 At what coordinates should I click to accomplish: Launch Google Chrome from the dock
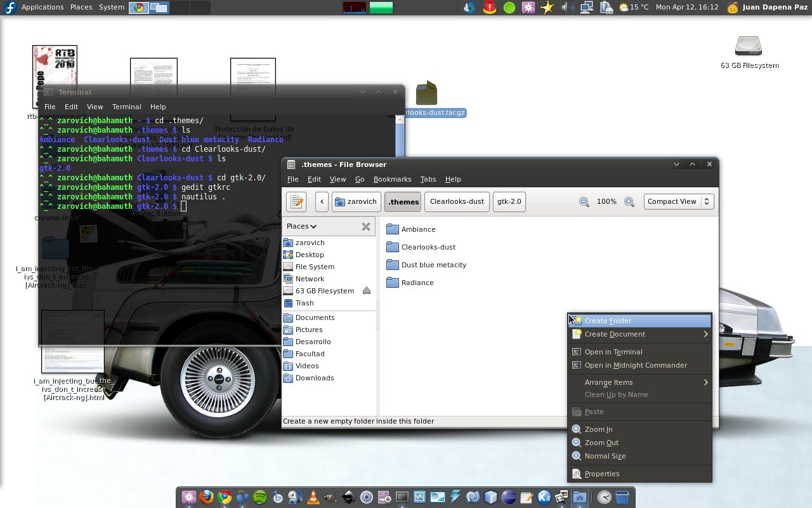224,497
